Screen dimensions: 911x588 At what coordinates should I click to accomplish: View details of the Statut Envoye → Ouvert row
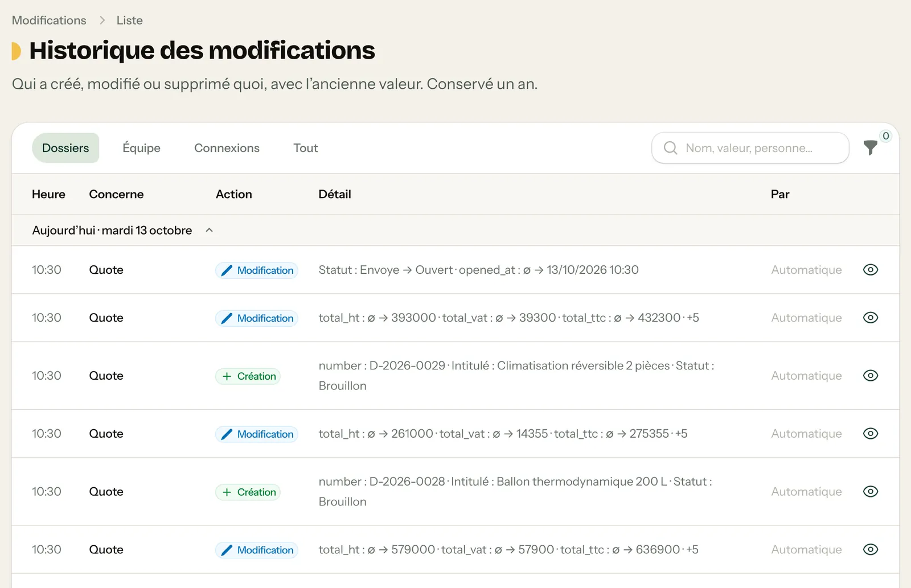point(871,270)
